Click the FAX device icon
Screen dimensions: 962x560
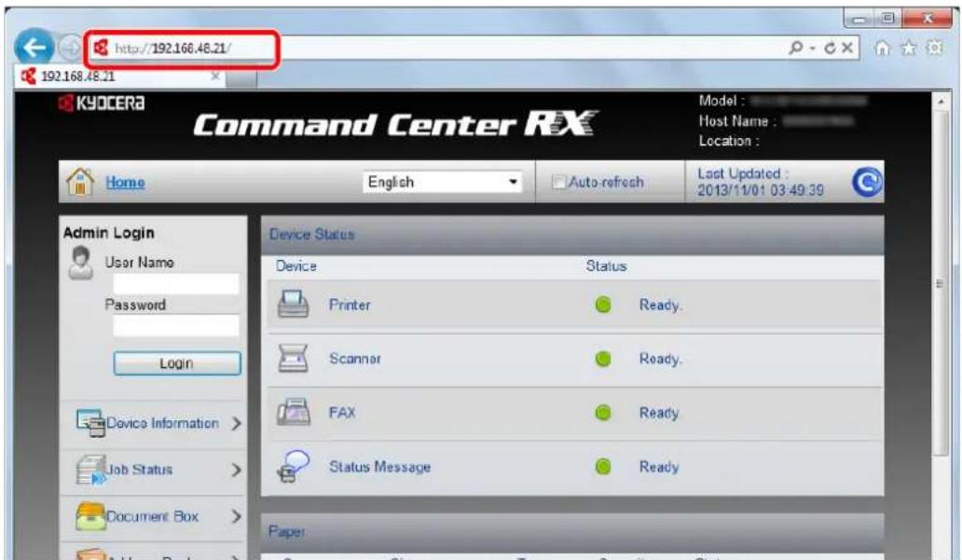(294, 412)
